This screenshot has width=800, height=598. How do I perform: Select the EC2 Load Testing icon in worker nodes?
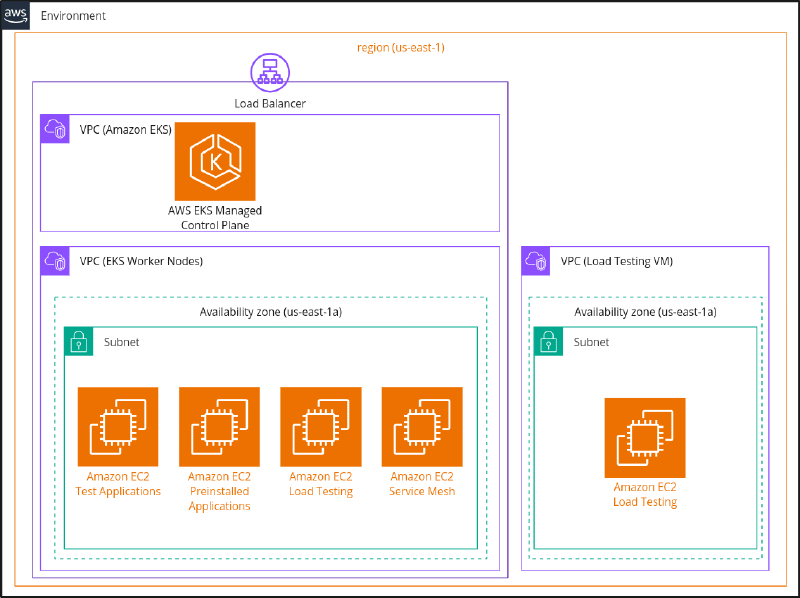(320, 426)
